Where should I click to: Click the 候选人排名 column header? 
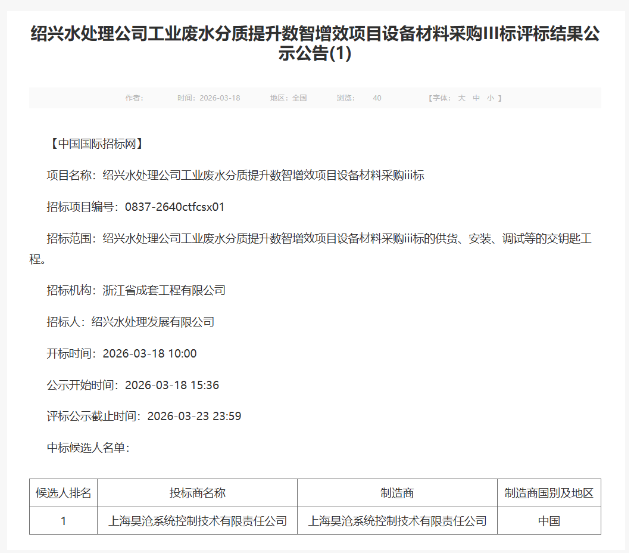(x=64, y=493)
